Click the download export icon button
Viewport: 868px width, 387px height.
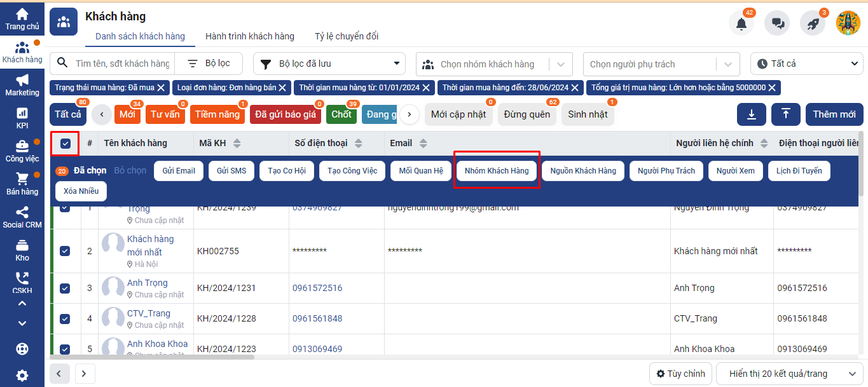(x=752, y=114)
